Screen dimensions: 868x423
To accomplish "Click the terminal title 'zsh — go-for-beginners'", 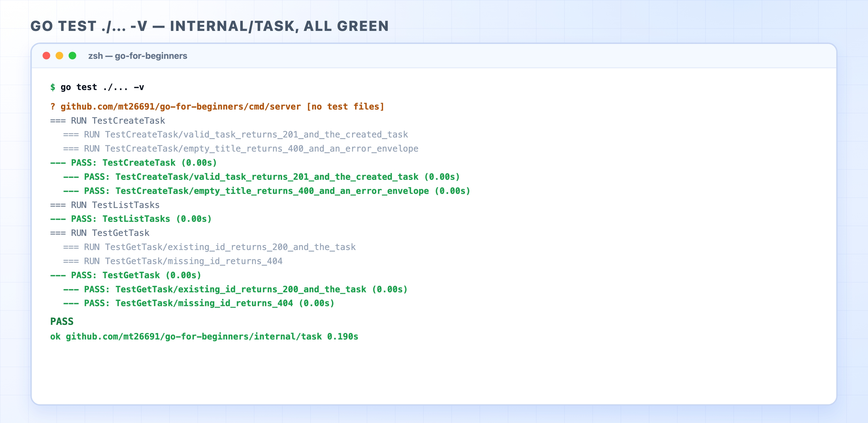I will click(138, 56).
